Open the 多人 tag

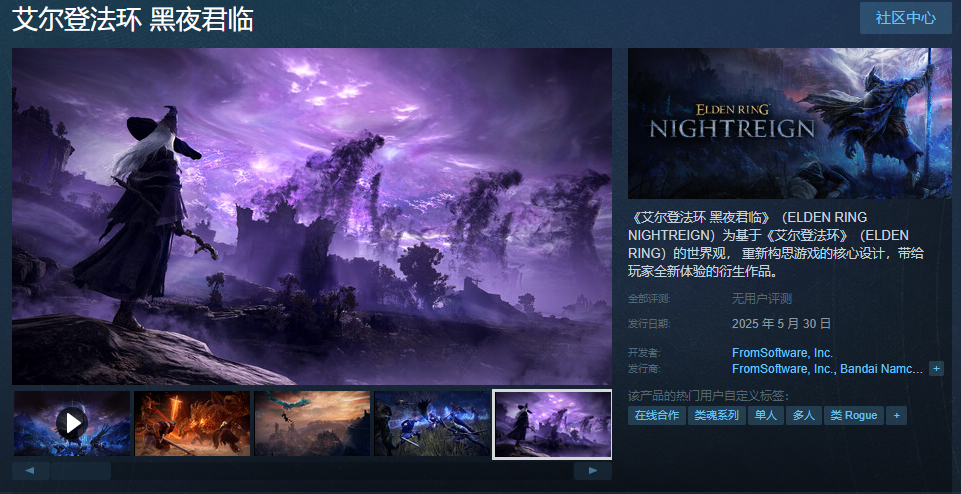[803, 415]
